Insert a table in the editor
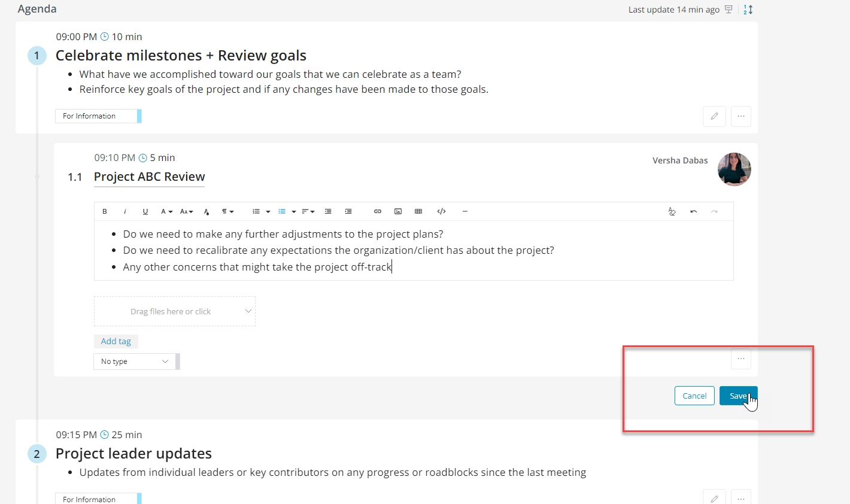Image resolution: width=850 pixels, height=504 pixels. pos(418,211)
